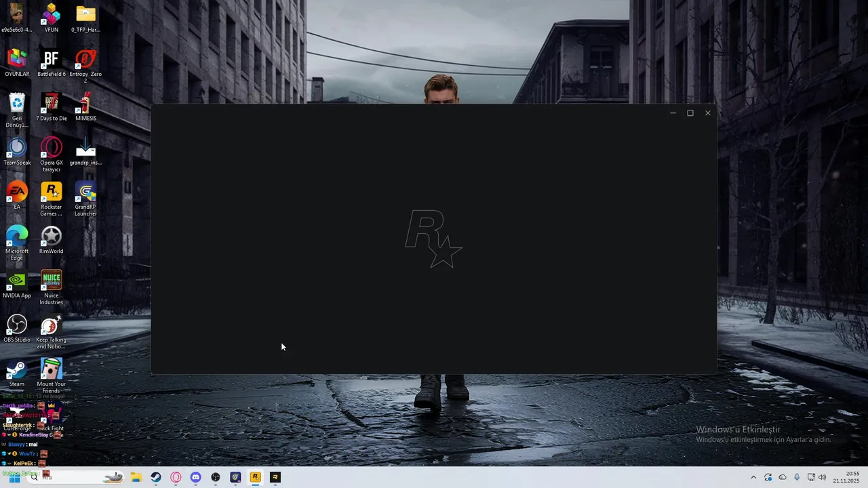This screenshot has width=868, height=488.
Task: Open the Steam desktop shortcut
Action: click(x=17, y=373)
